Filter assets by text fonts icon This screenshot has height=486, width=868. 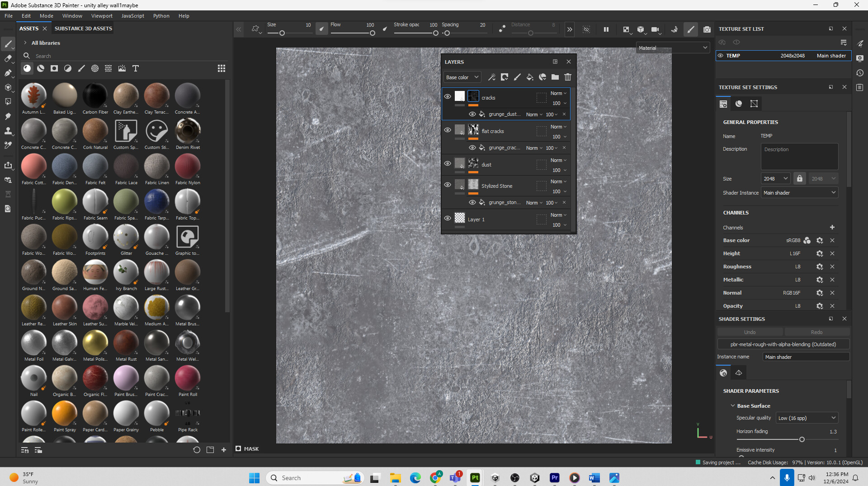pos(135,68)
